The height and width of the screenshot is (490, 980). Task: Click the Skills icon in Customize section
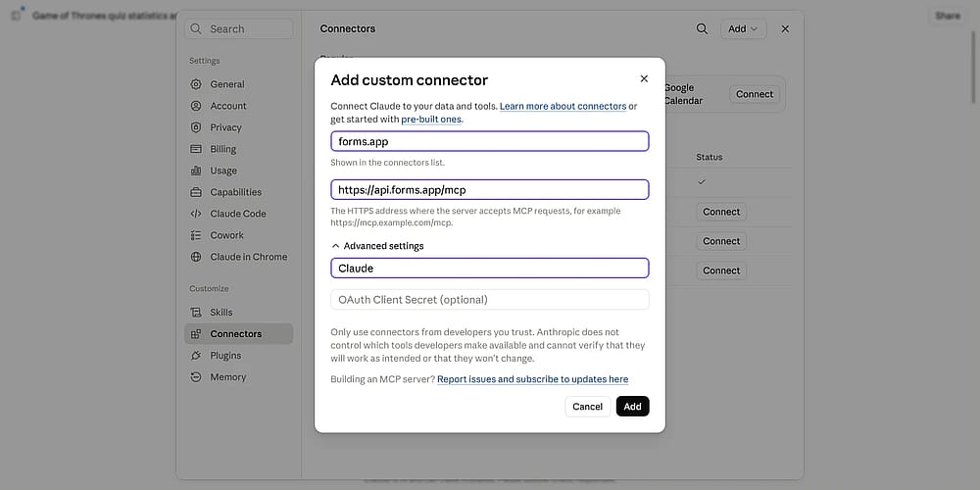[x=196, y=313]
